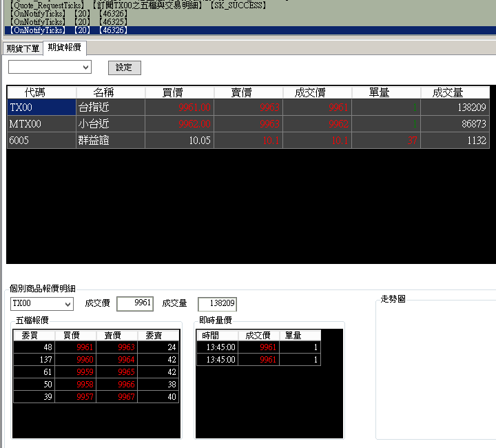This screenshot has height=448, width=496.
Task: Click five-level bid price 9959
Action: 76,371
